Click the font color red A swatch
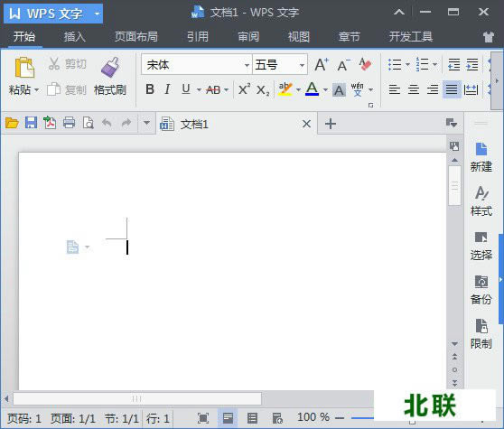 pos(313,89)
